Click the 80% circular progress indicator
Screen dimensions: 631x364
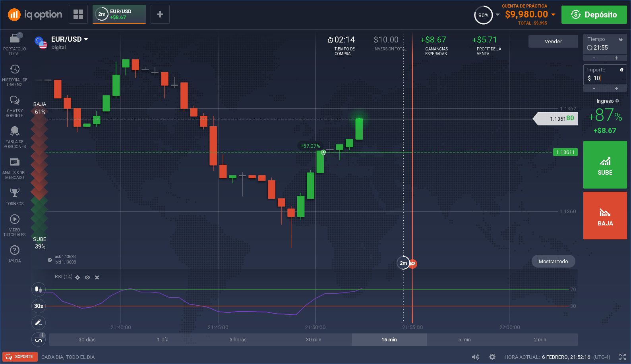[483, 15]
